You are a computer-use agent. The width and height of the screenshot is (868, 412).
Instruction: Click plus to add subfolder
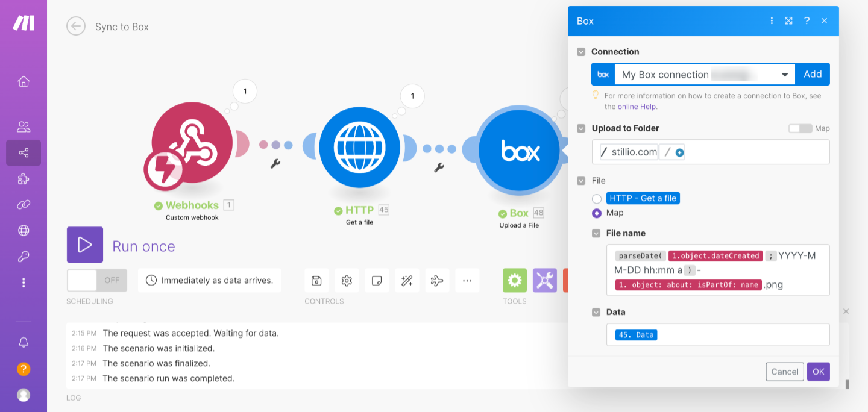(679, 153)
